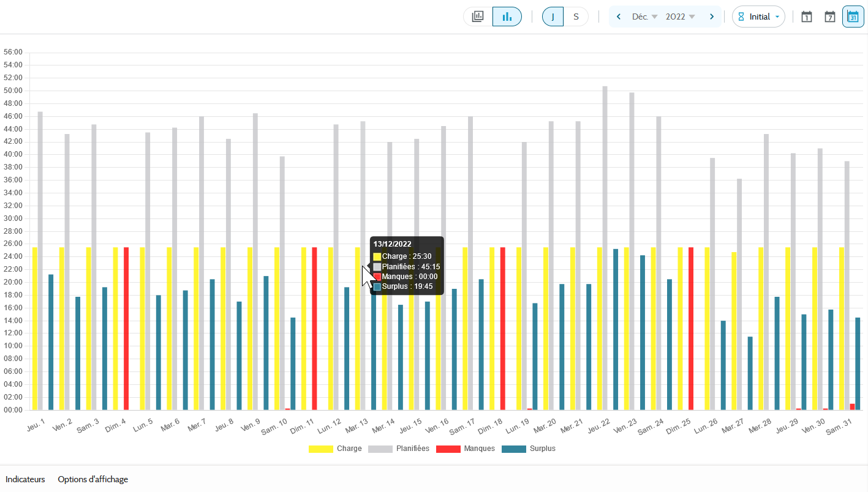
Task: Click the Jeu. 1 axis label
Action: click(36, 424)
